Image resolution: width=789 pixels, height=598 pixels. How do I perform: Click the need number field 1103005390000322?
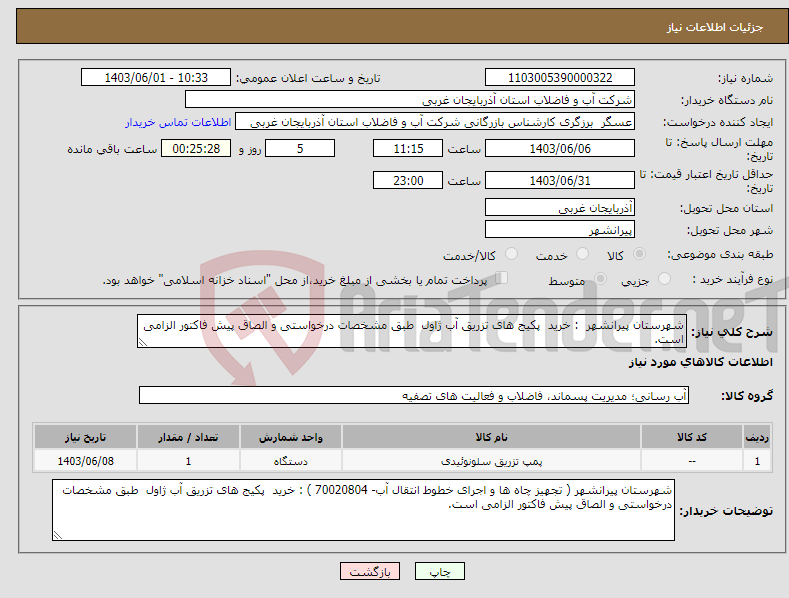[x=560, y=78]
